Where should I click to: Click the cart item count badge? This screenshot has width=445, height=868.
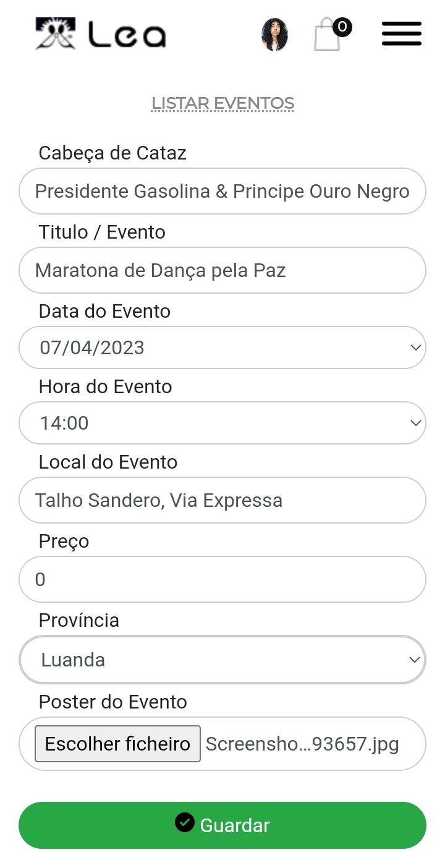coord(342,27)
